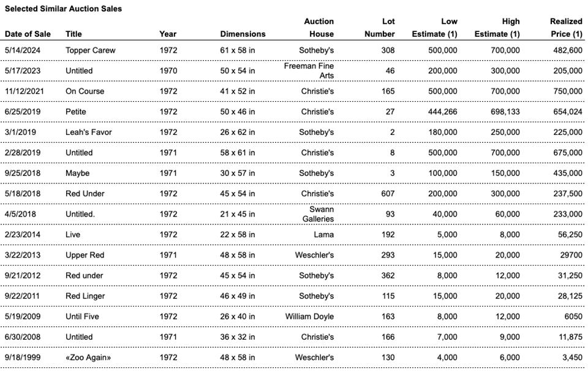Viewport: 588px width, 371px height.
Task: Click the 'Leah's Favor' title cell
Action: [88, 132]
